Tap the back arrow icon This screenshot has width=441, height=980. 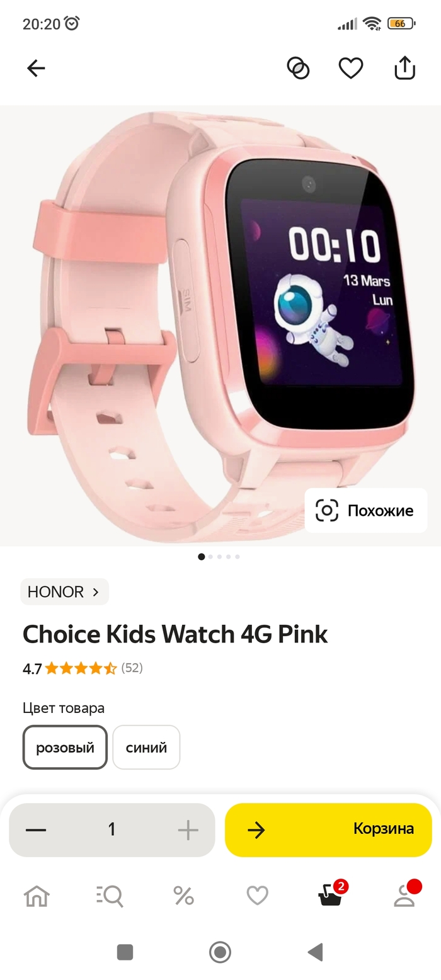pyautogui.click(x=36, y=68)
